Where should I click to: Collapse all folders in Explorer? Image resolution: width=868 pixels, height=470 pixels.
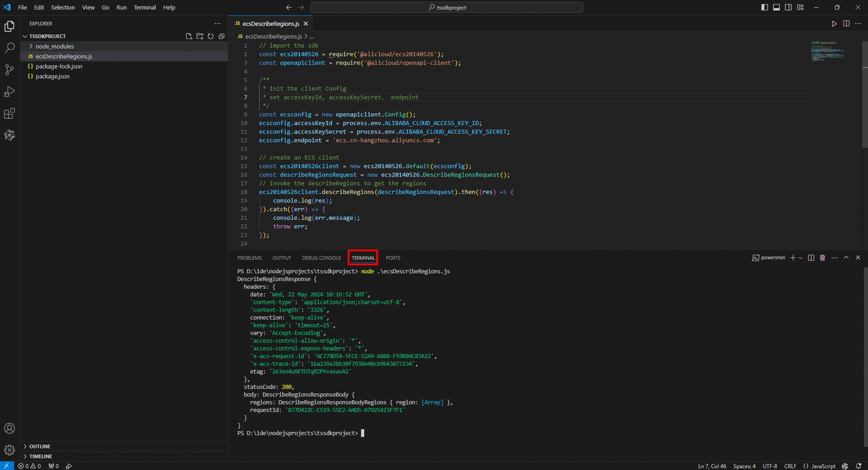222,36
